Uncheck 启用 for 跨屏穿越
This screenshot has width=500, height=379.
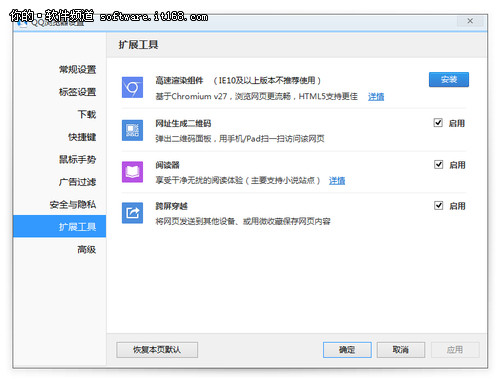point(438,205)
